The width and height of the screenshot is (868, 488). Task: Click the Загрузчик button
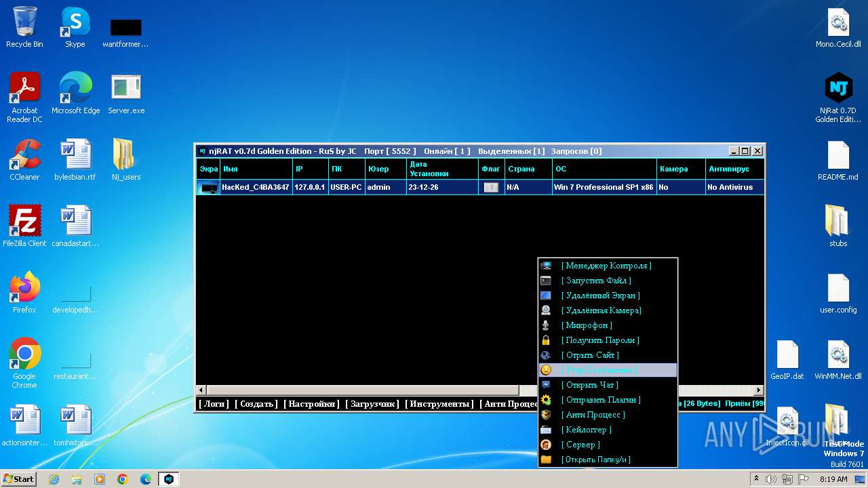point(372,404)
